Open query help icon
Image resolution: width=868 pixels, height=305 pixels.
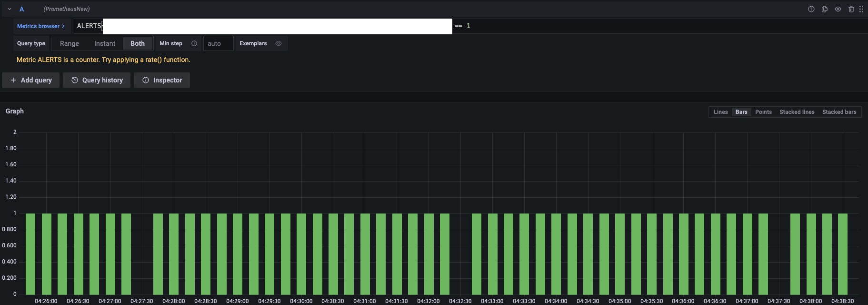811,9
